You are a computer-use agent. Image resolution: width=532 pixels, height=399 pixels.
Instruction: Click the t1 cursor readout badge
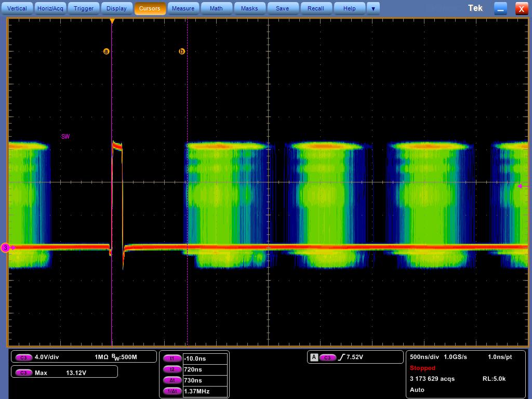tap(172, 358)
